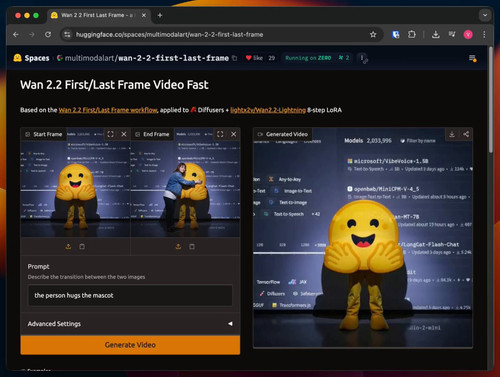Download the generated video
The width and height of the screenshot is (500, 377).
[452, 134]
